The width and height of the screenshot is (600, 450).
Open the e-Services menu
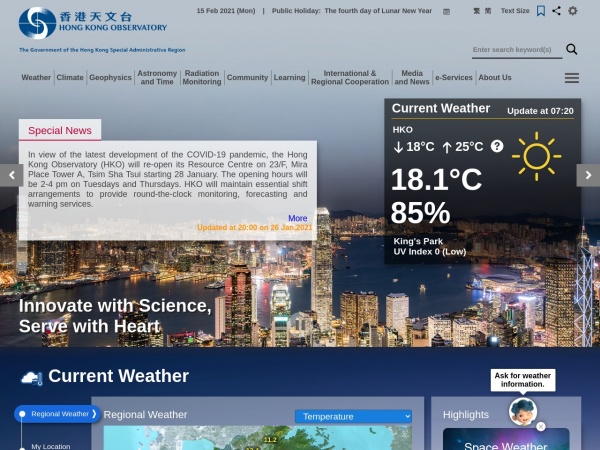coord(453,77)
